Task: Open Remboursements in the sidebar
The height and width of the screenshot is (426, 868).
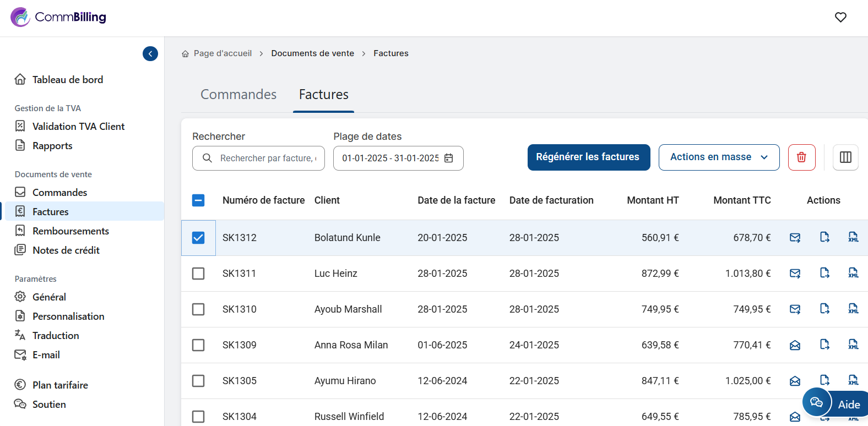Action: pyautogui.click(x=70, y=231)
